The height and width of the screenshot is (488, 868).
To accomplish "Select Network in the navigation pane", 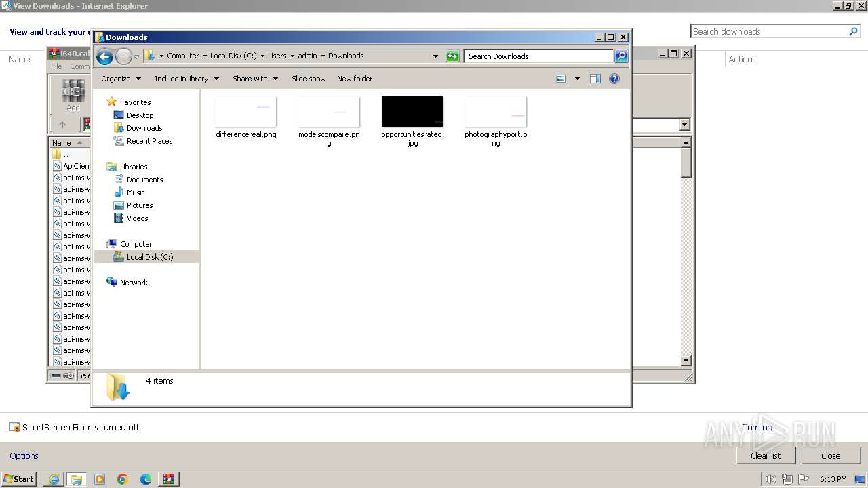I will point(134,283).
